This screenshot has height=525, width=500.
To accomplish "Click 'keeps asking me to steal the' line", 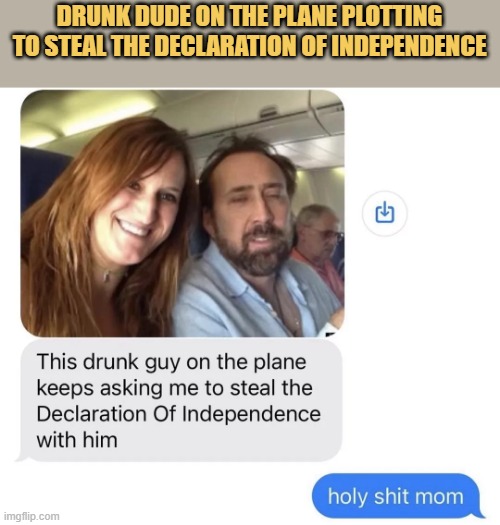I will pos(174,388).
